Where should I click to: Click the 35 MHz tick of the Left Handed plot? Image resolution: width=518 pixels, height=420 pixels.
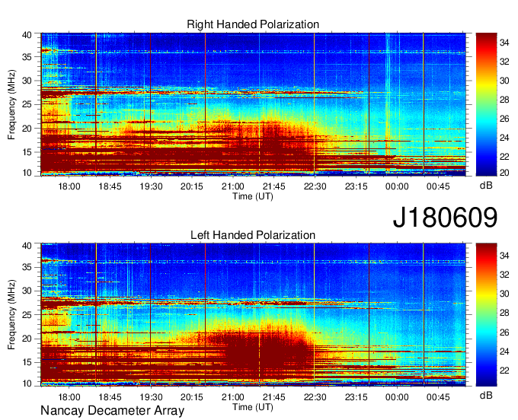pos(27,267)
